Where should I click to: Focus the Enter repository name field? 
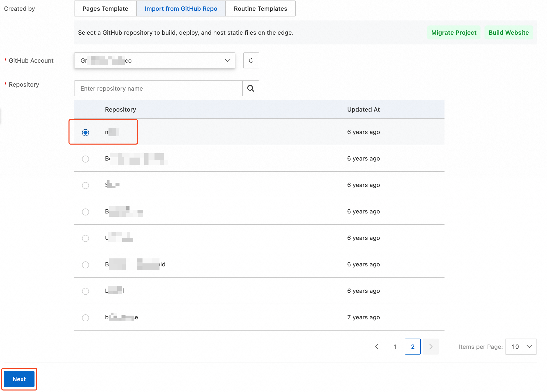[x=158, y=88]
